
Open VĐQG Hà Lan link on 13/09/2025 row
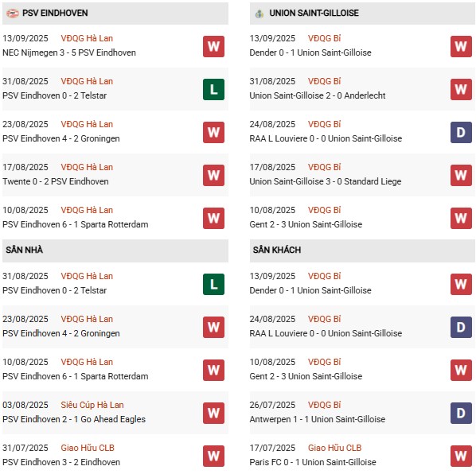pyautogui.click(x=87, y=38)
